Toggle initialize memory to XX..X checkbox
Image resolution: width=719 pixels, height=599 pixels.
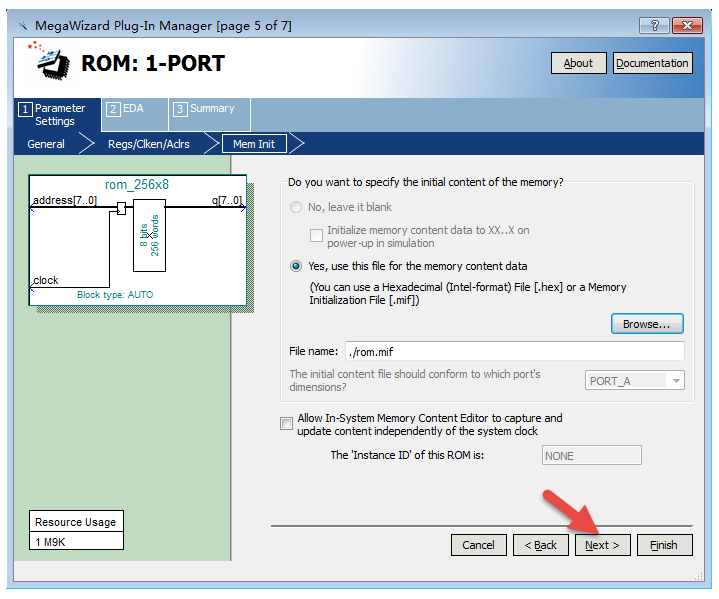click(316, 236)
